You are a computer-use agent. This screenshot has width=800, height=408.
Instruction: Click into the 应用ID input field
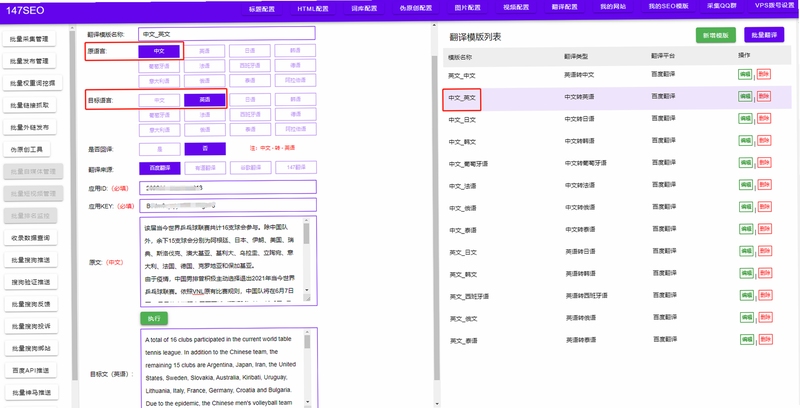(228, 187)
